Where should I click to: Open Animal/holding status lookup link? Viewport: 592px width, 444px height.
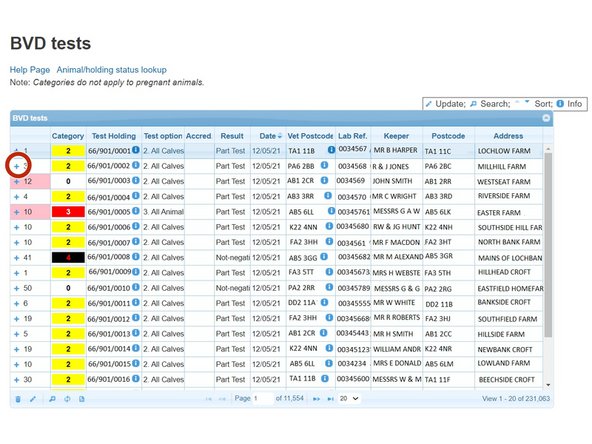(x=111, y=70)
